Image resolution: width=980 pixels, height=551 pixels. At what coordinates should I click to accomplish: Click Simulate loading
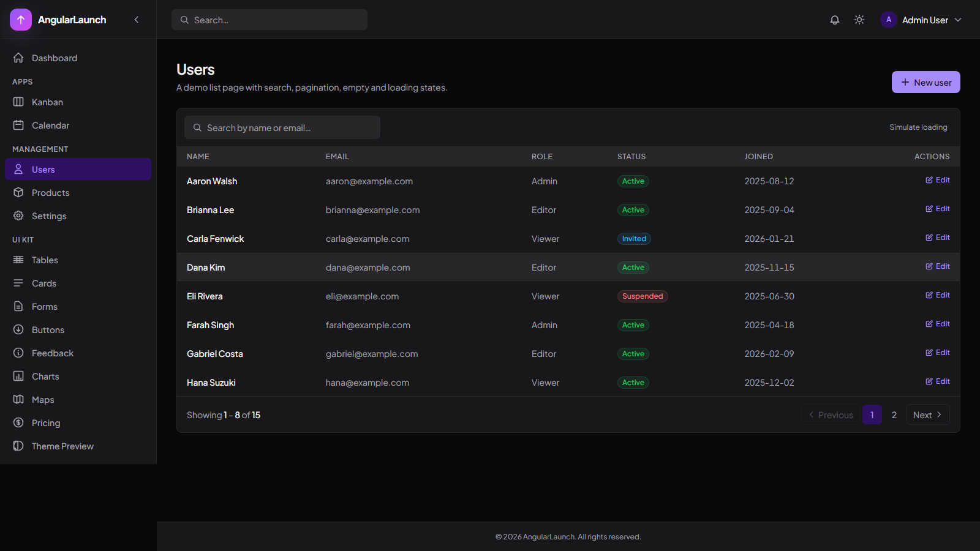[918, 127]
